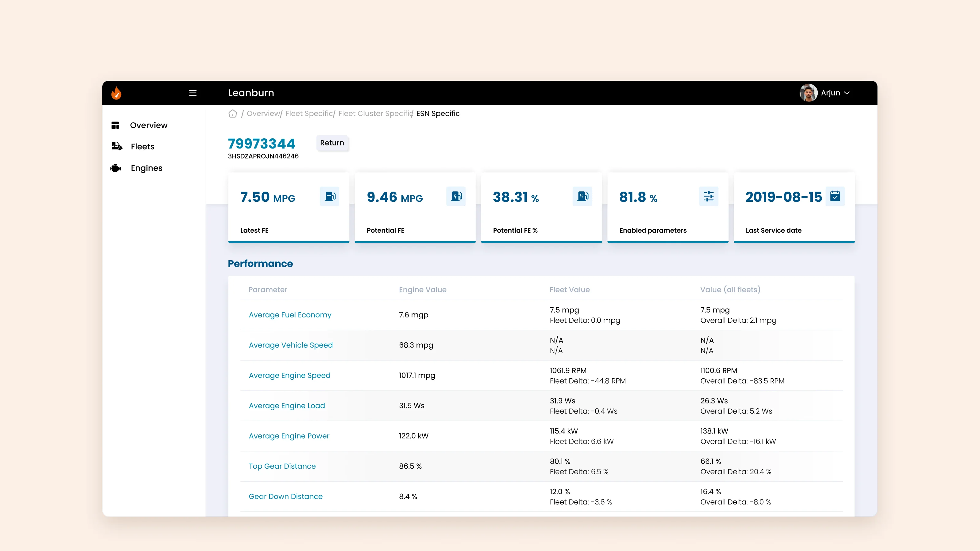980x551 pixels.
Task: Open Average Engine Speed parameter link
Action: tap(289, 375)
